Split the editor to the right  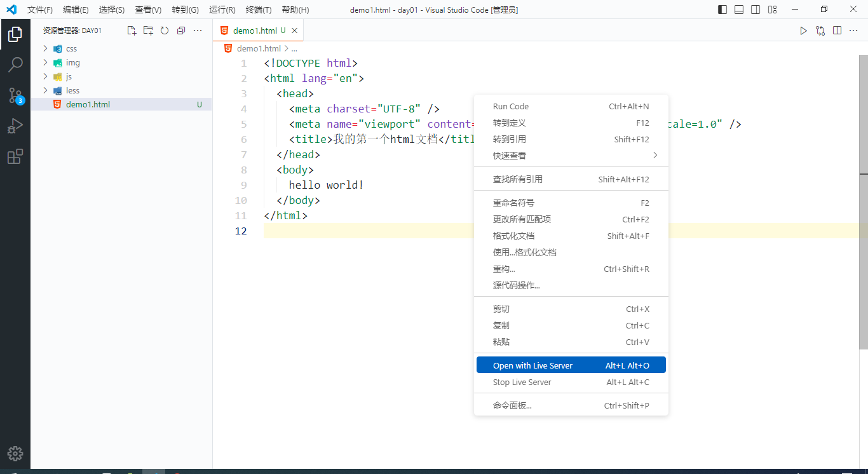(x=837, y=30)
